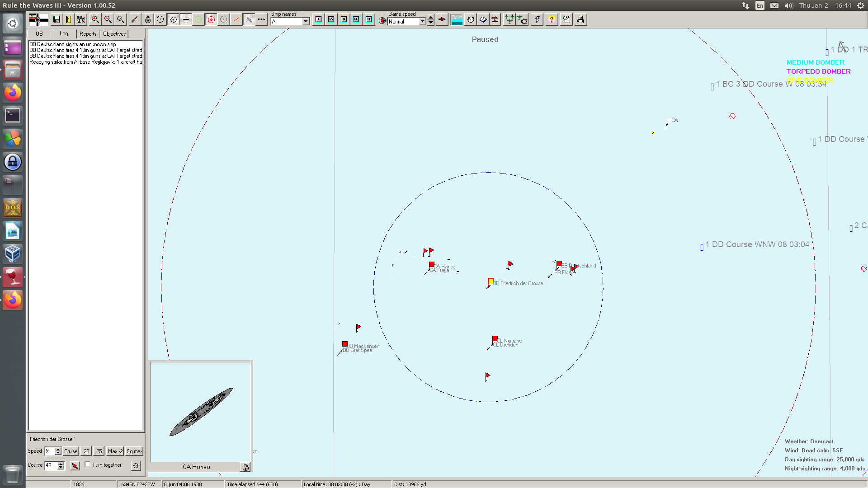Toggle the dotted line display button
The image size is (868, 488).
(x=261, y=19)
